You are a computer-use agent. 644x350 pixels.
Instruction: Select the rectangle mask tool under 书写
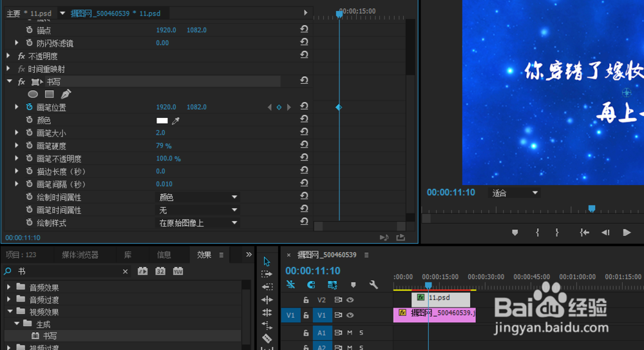click(50, 94)
